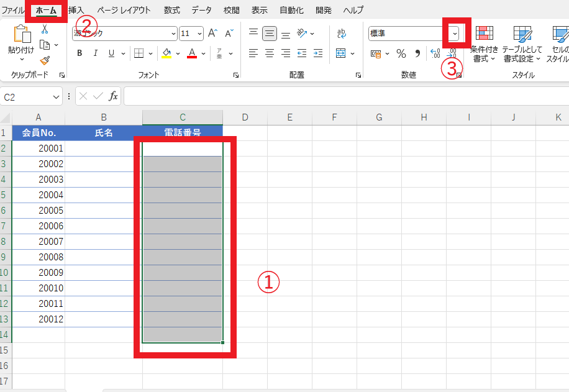Open fill color dropdown arrow

[178, 53]
